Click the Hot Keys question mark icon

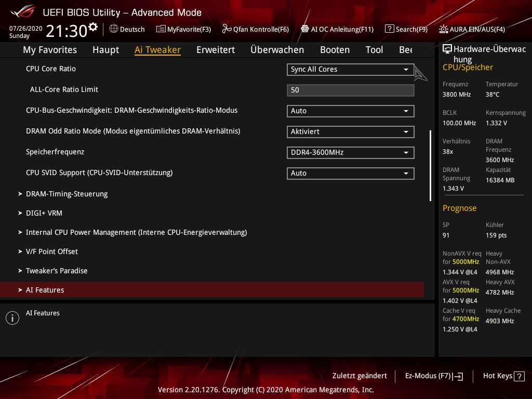pyautogui.click(x=519, y=376)
